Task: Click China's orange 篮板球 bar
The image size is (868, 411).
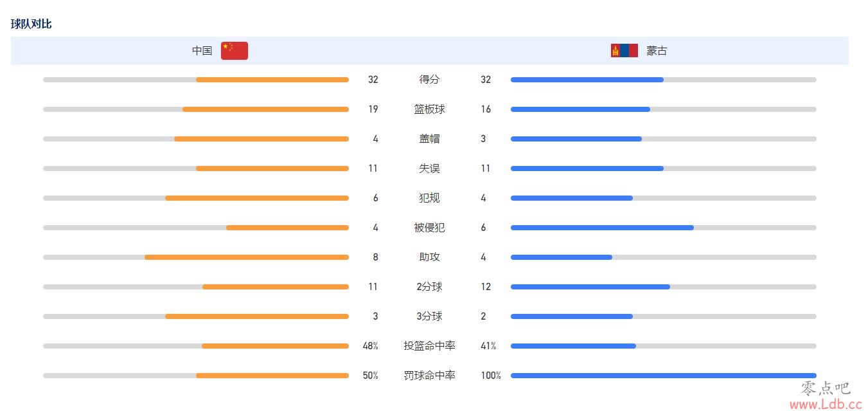Action: (265, 109)
